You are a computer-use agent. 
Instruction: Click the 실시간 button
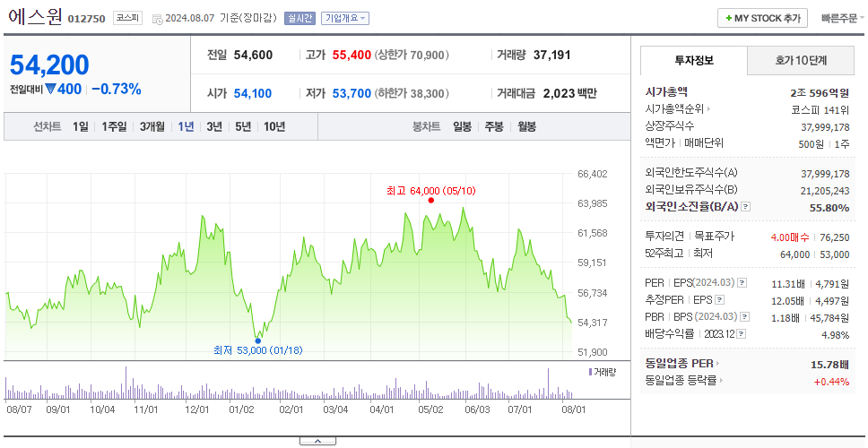click(299, 19)
